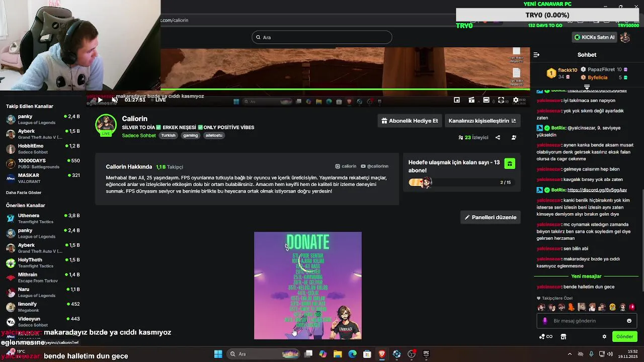The width and height of the screenshot is (644, 362).
Task: Open HobbitEmo followed channel
Action: [x=43, y=149]
